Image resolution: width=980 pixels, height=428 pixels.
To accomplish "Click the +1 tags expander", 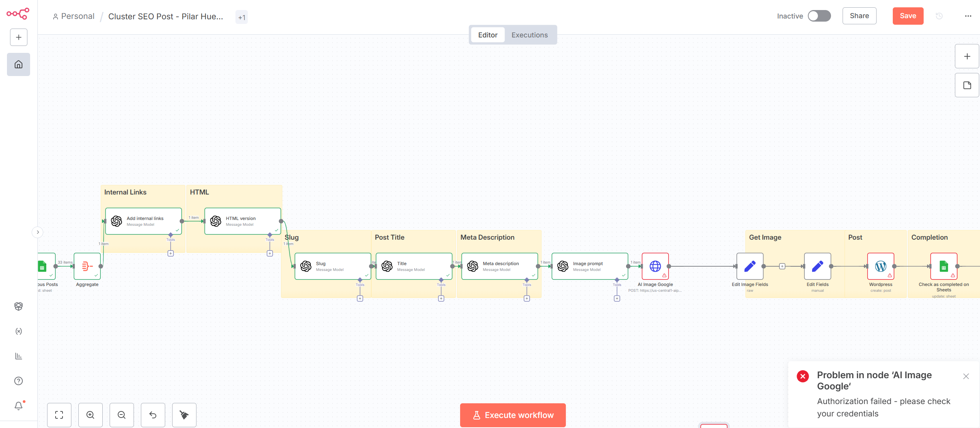I will 242,17.
